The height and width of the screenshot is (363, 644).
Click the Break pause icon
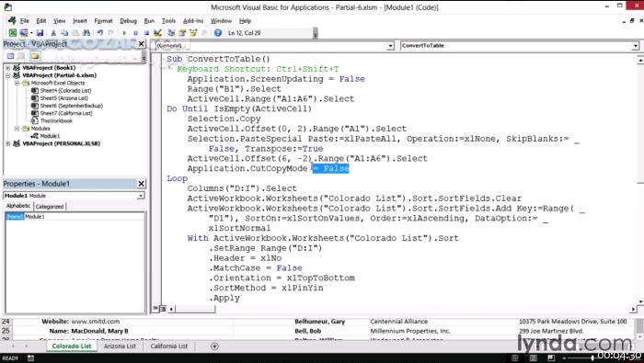[x=135, y=33]
